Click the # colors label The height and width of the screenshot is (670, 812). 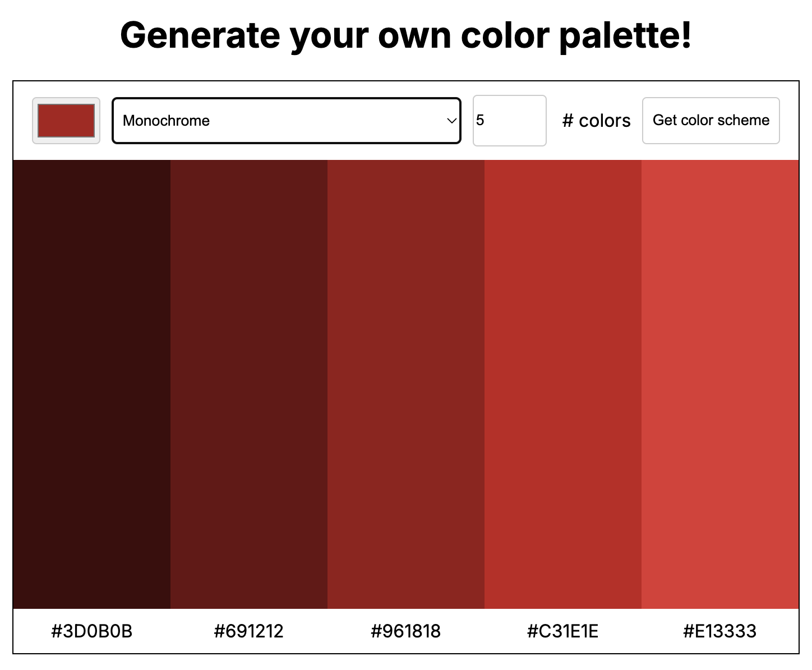point(596,120)
